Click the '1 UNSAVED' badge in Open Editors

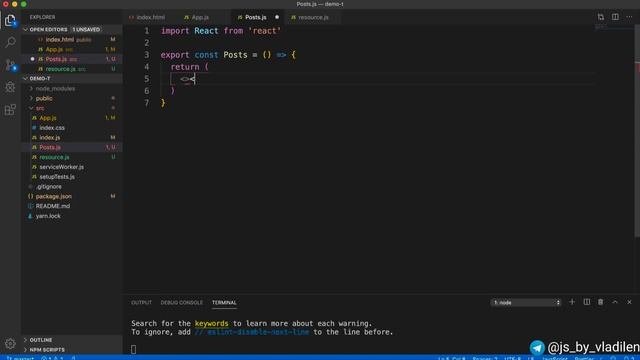[x=86, y=29]
